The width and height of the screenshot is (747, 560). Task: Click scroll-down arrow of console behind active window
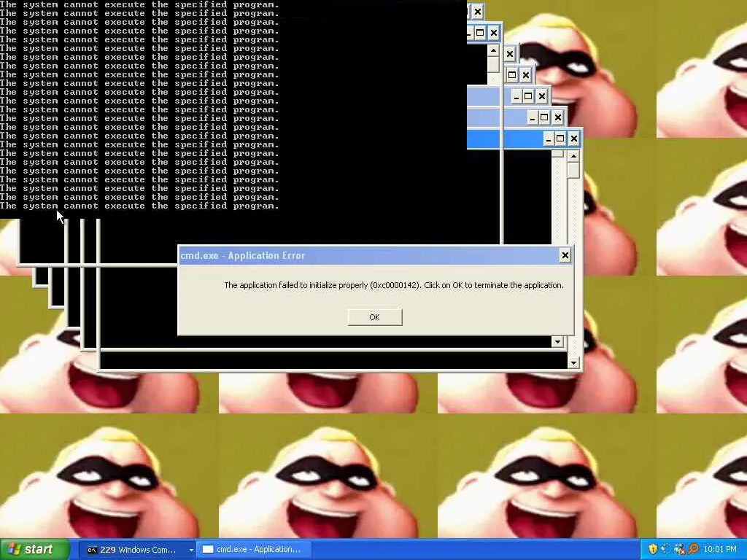(558, 341)
